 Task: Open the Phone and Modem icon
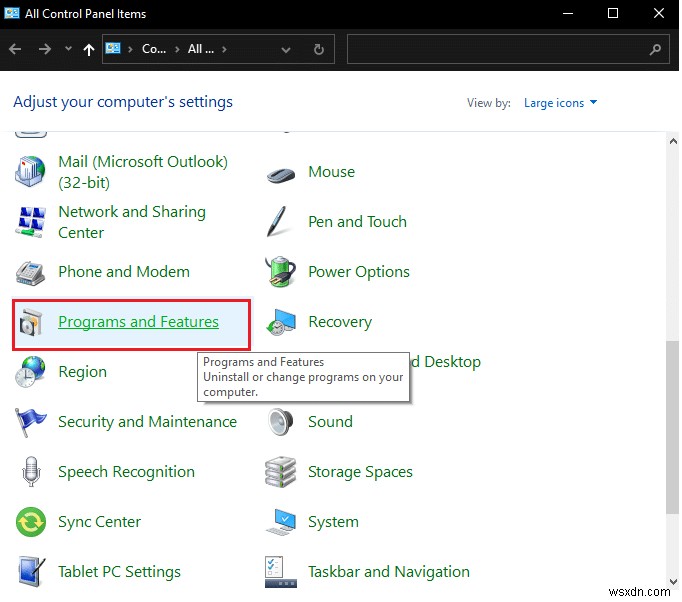[x=30, y=274]
